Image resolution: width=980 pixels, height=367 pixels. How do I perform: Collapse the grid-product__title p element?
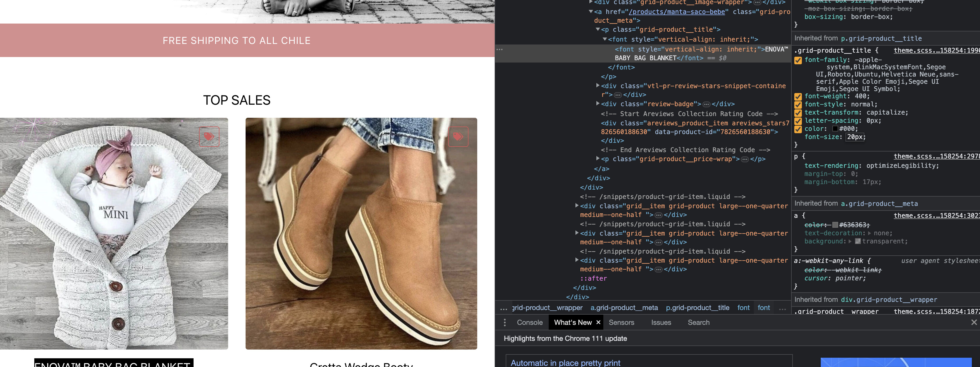click(x=598, y=29)
